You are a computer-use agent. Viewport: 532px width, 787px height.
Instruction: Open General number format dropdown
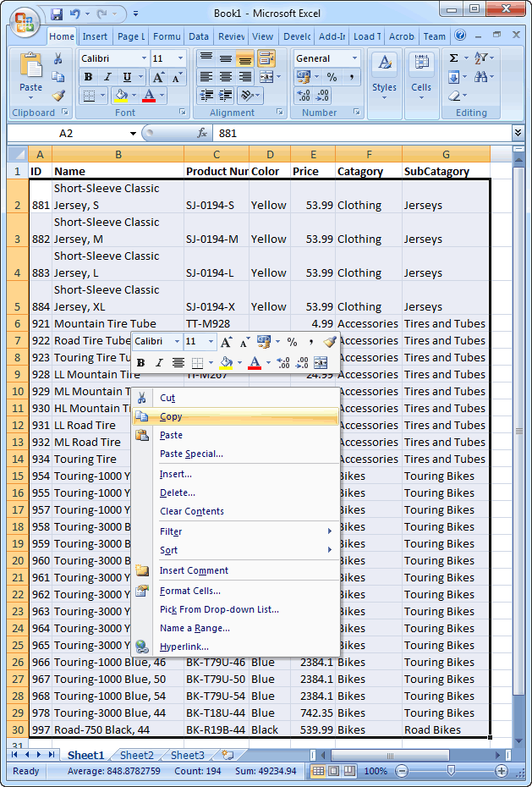click(354, 58)
